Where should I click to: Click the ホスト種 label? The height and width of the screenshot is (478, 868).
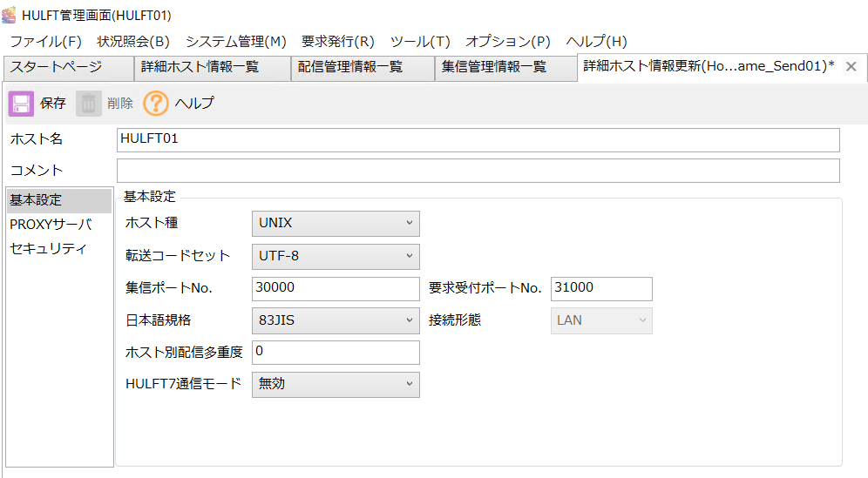coord(152,223)
